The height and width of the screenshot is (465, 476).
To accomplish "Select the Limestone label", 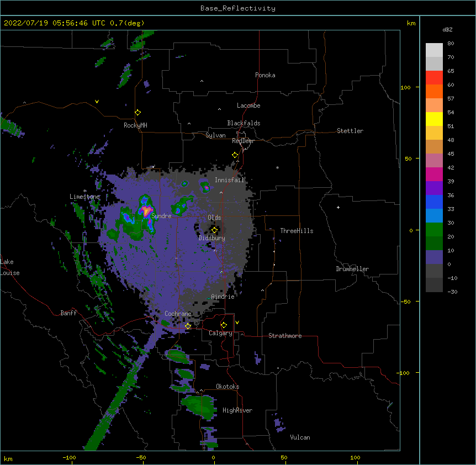I will click(84, 197).
